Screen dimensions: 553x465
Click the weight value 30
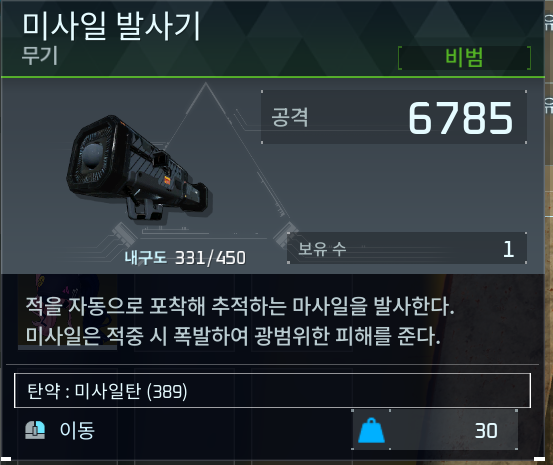tap(486, 431)
